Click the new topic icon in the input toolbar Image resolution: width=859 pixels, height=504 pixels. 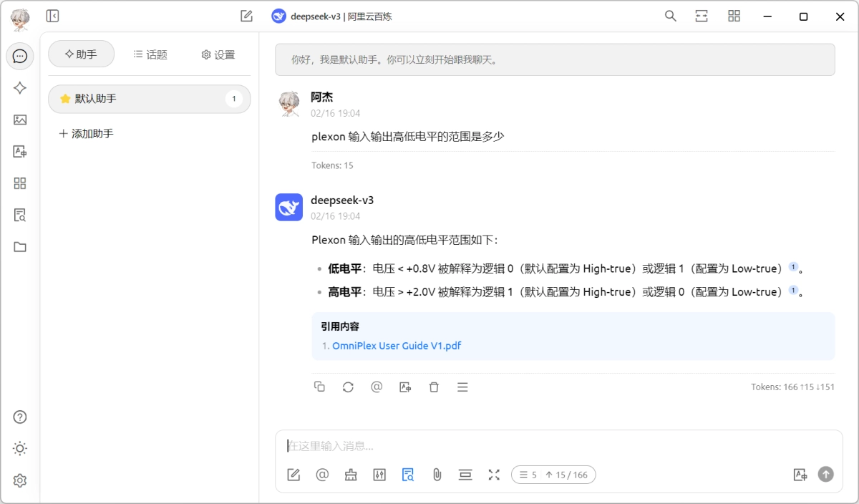point(293,474)
